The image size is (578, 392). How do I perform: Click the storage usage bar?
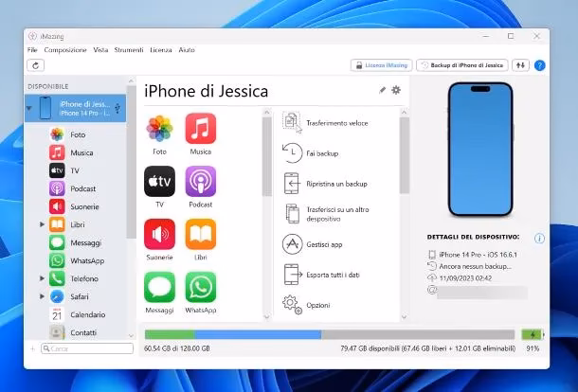tap(330, 334)
